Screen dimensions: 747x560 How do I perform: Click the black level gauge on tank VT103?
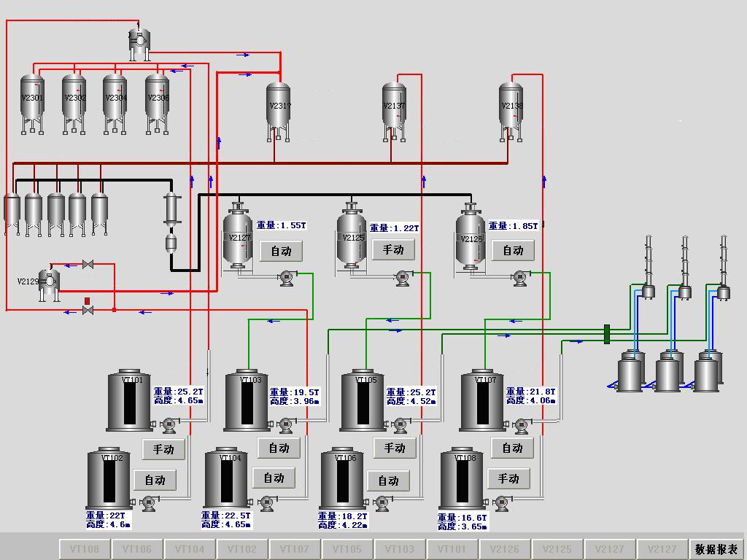point(247,403)
